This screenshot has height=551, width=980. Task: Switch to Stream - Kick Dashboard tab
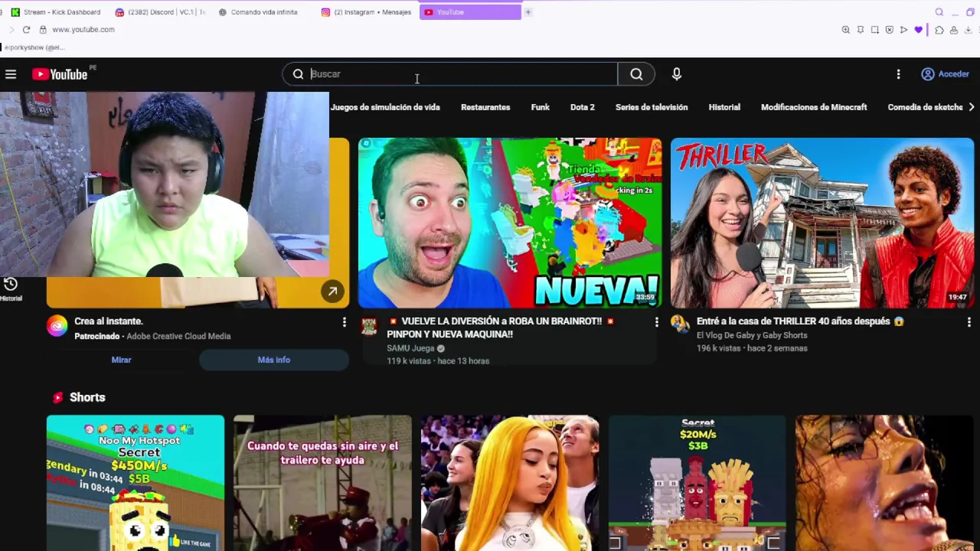pos(55,12)
